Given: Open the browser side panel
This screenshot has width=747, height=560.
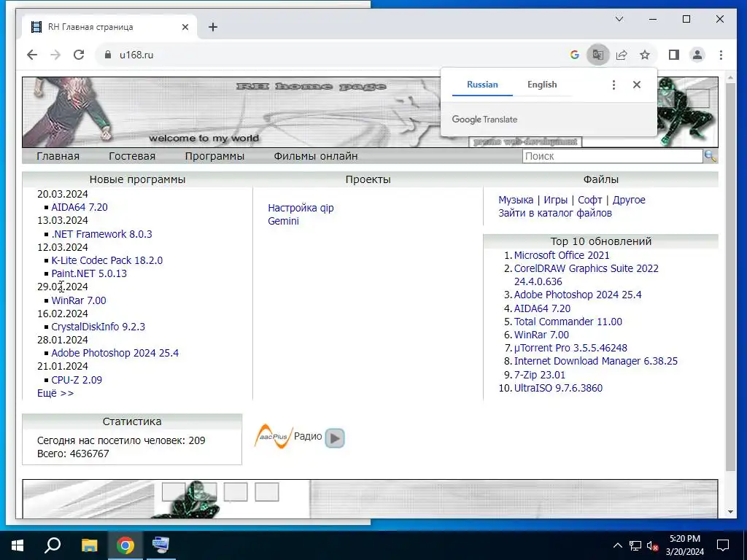Looking at the screenshot, I should tap(673, 55).
